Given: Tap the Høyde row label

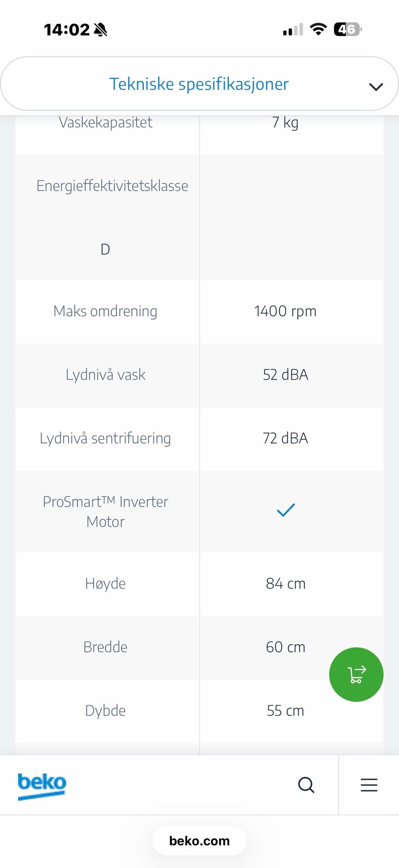Looking at the screenshot, I should [x=106, y=584].
